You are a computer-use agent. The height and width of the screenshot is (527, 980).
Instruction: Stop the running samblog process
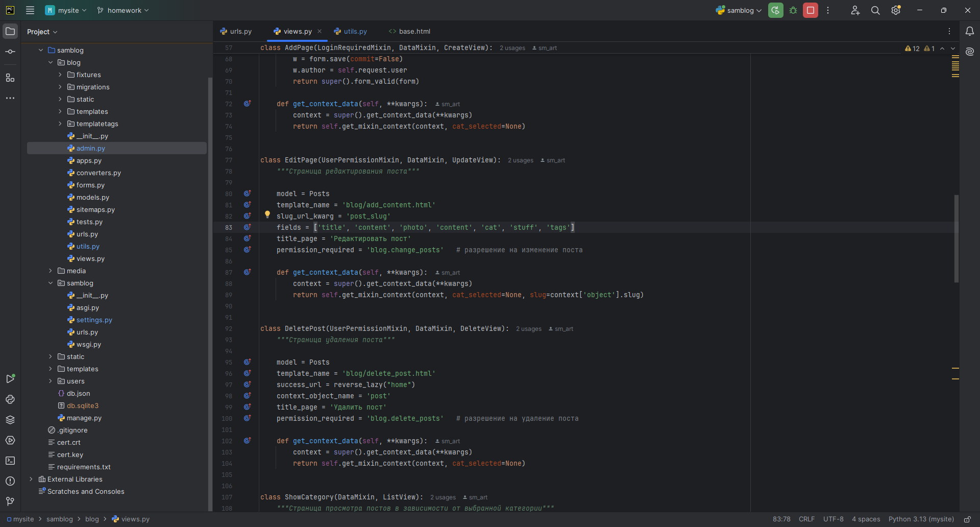[811, 10]
